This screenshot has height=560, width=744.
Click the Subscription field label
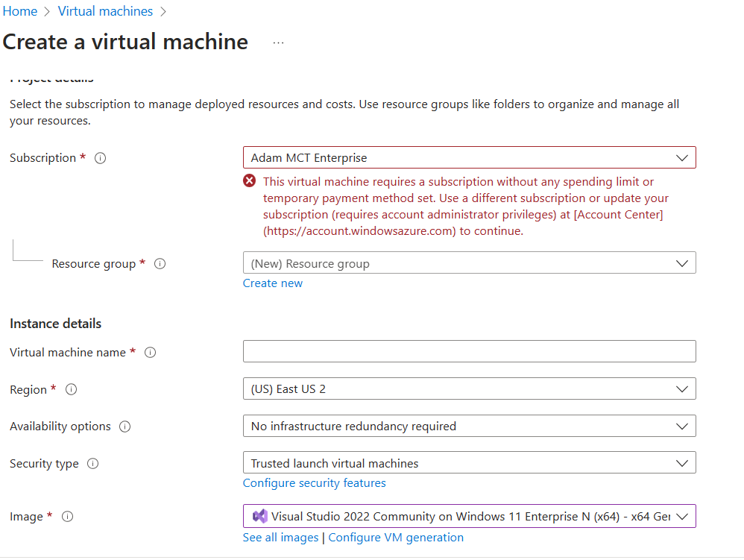[x=42, y=158]
